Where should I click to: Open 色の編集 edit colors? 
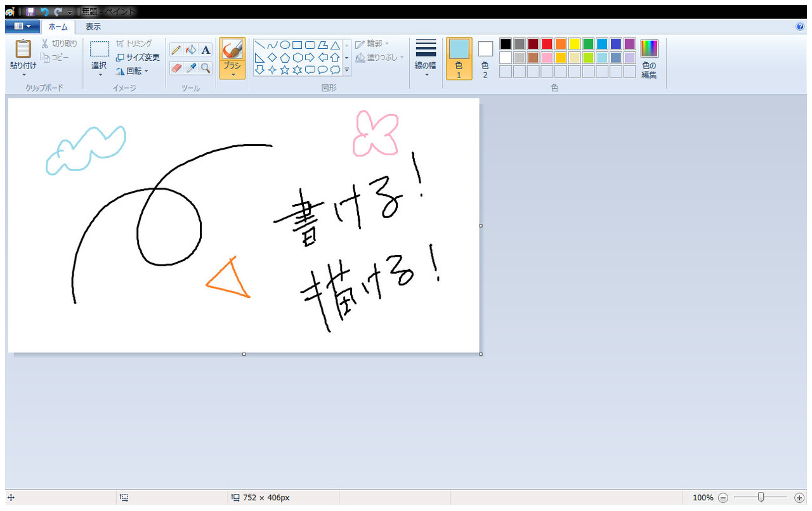pyautogui.click(x=649, y=58)
